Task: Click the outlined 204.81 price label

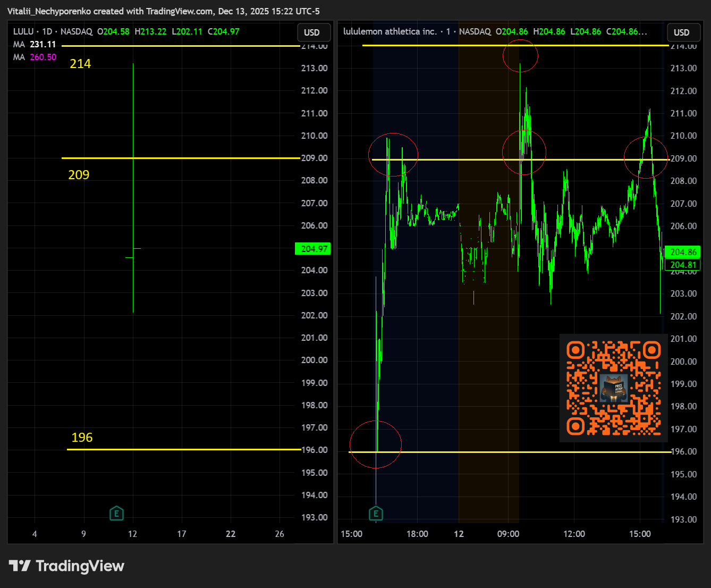Action: (683, 265)
